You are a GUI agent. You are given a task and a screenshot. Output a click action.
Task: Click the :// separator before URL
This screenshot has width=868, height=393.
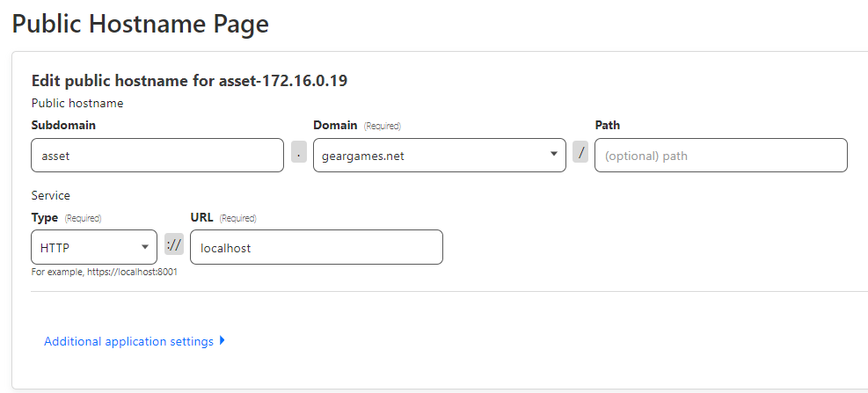(173, 245)
